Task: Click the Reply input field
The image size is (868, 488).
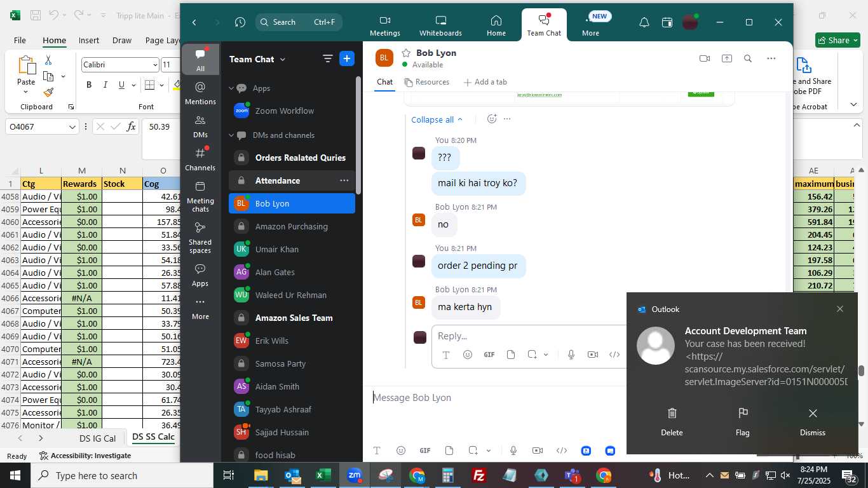Action: point(529,335)
